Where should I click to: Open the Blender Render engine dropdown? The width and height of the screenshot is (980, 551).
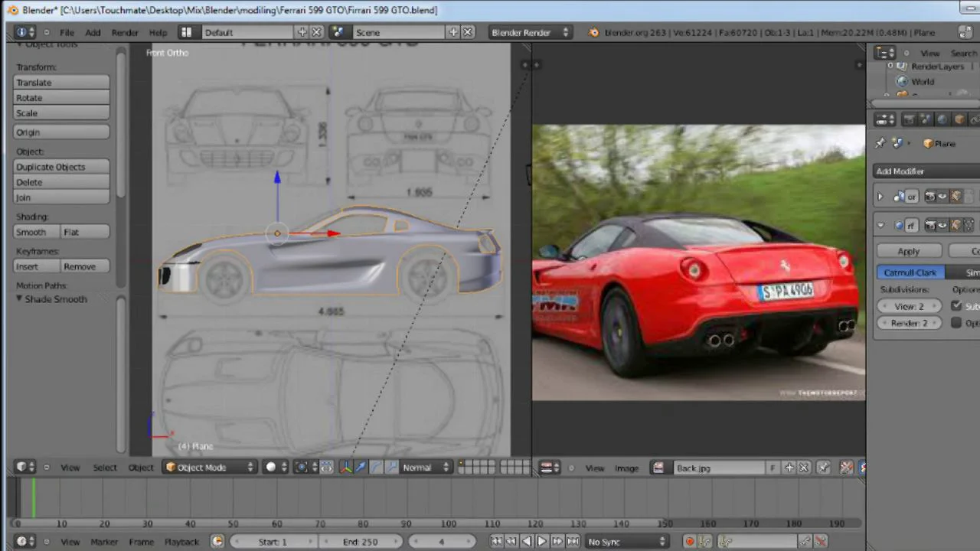[x=531, y=32]
